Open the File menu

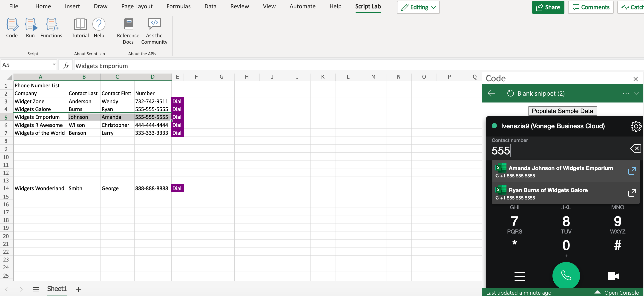coord(14,6)
